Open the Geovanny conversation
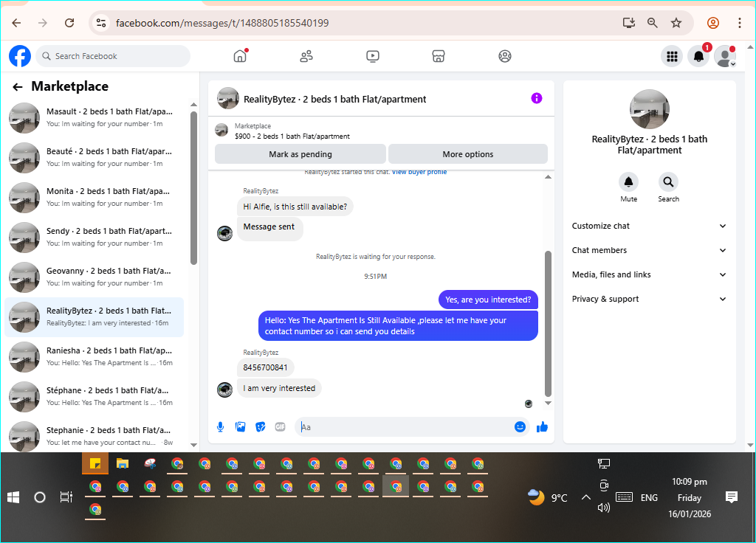The image size is (756, 543). coord(94,277)
